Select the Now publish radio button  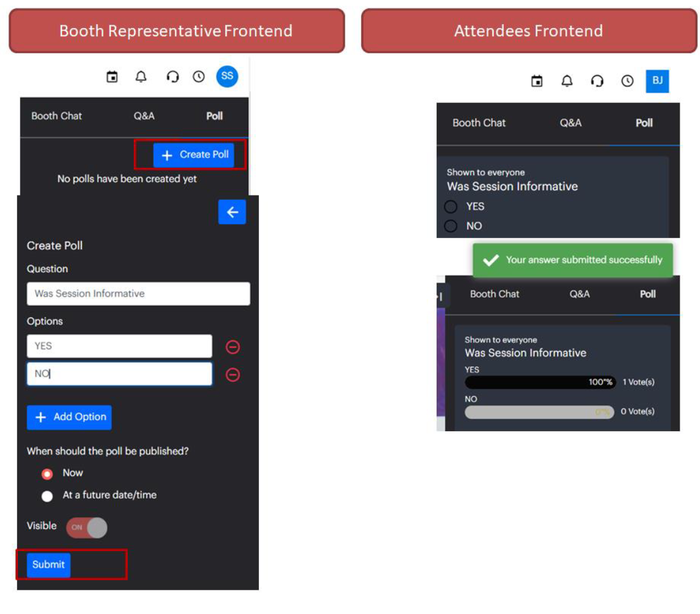47,474
